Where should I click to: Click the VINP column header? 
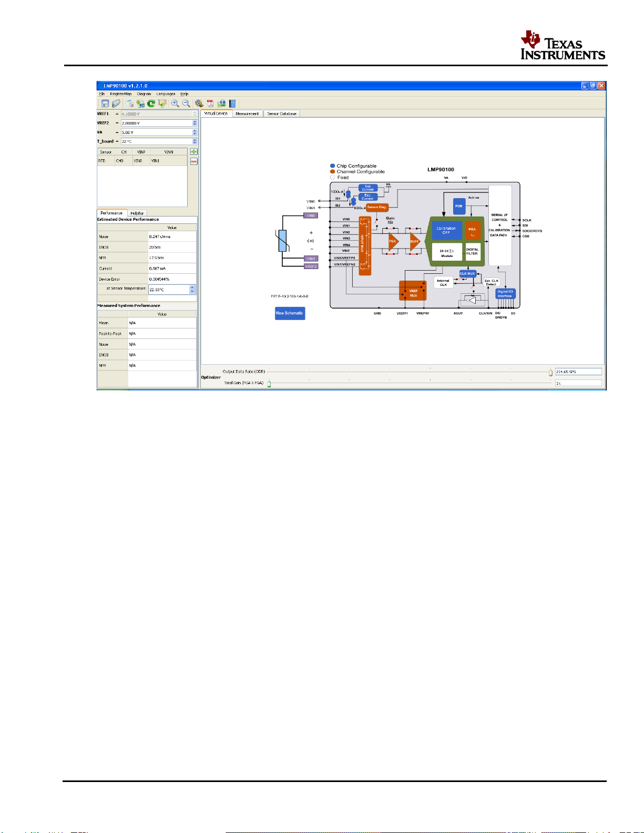pyautogui.click(x=141, y=152)
